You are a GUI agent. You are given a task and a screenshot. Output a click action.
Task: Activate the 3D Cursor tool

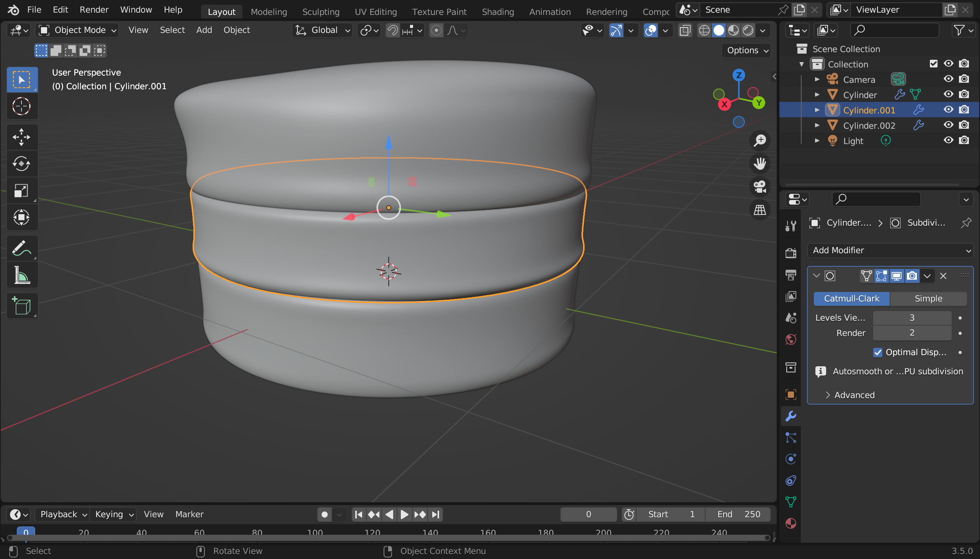coord(22,107)
